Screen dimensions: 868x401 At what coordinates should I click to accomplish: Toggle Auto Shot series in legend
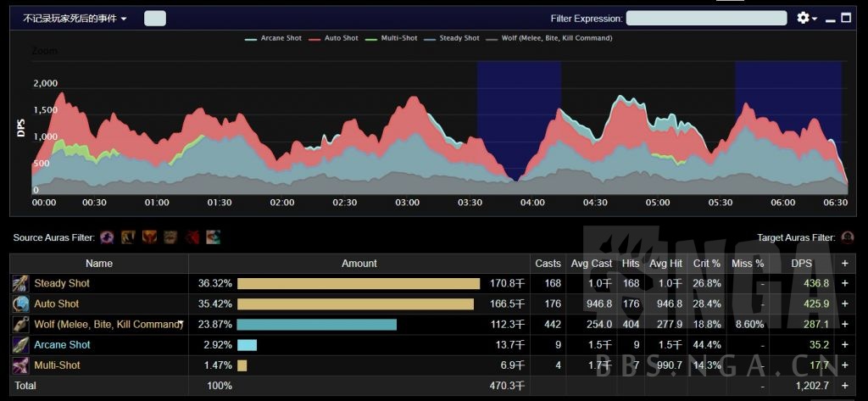pos(339,38)
